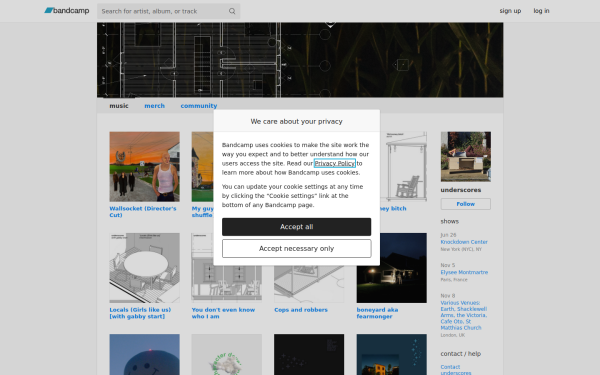The width and height of the screenshot is (600, 375).
Task: Click Accept necessary only button
Action: point(297,249)
